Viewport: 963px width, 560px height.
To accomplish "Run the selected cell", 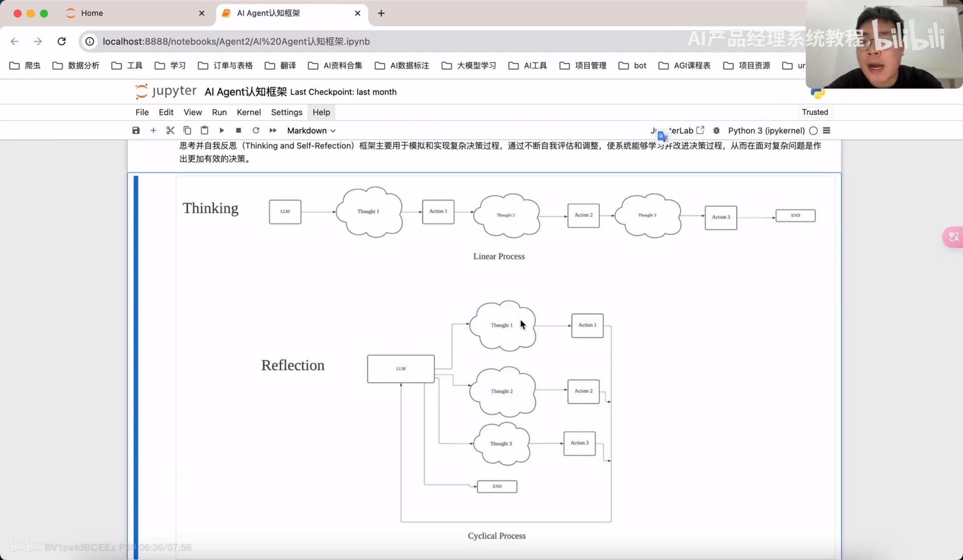I will pyautogui.click(x=222, y=130).
